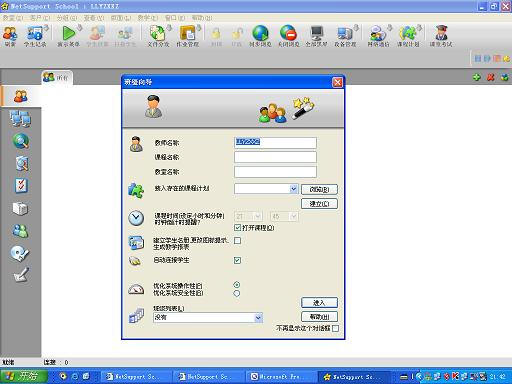Open dropdown arrow beside 演示菜单 toolbar icon
The image size is (512, 384).
80,28
